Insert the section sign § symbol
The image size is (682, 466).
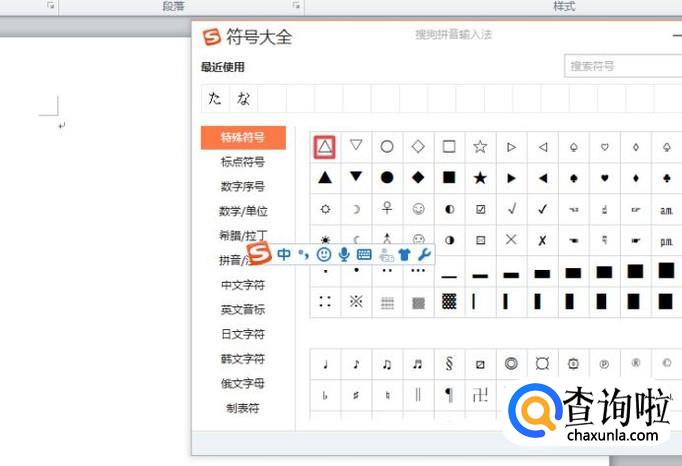click(x=449, y=364)
